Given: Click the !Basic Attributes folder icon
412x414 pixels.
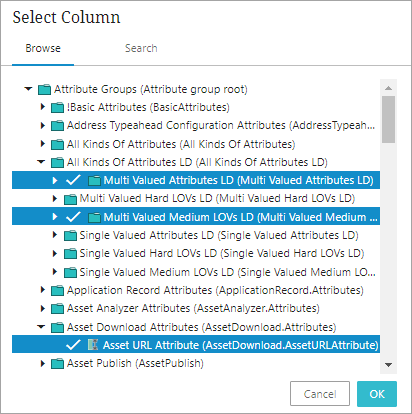Looking at the screenshot, I should tap(57, 108).
